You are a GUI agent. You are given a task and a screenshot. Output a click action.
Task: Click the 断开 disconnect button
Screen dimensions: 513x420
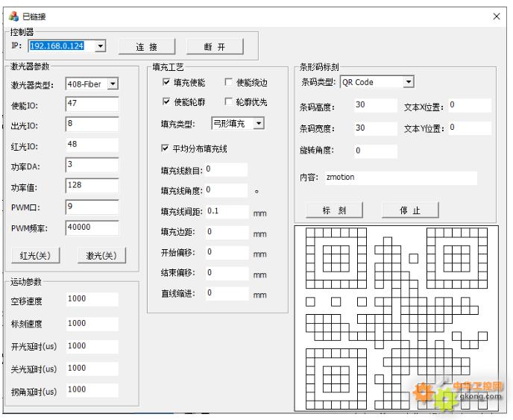[215, 47]
